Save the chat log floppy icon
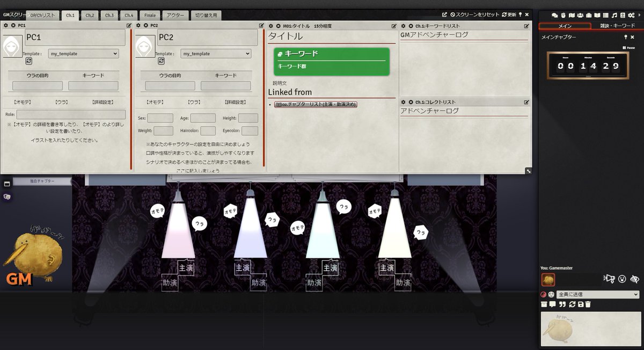 (581, 304)
